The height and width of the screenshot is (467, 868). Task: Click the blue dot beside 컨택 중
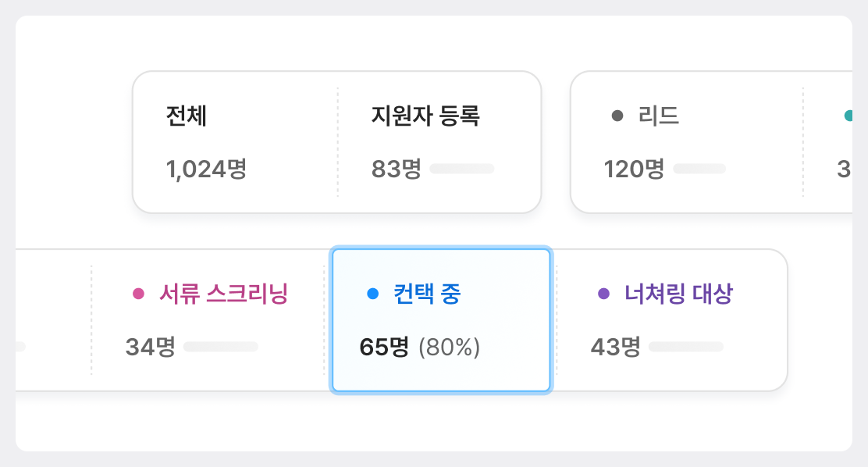[373, 294]
